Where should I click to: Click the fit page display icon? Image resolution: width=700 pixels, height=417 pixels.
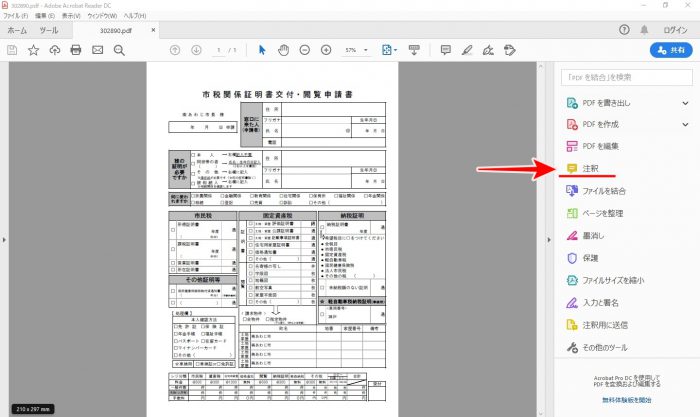[x=387, y=50]
